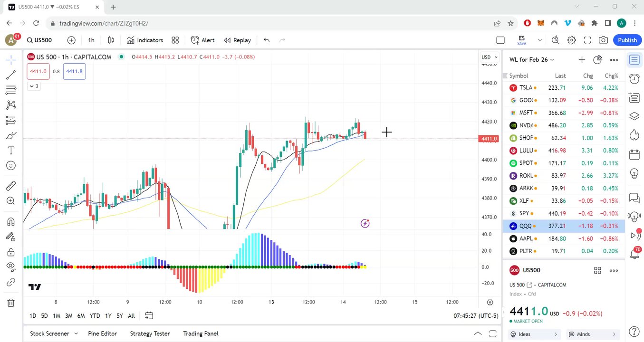Click the compare or add symbol plus button
Screen dimensions: 644x342
coord(71,40)
